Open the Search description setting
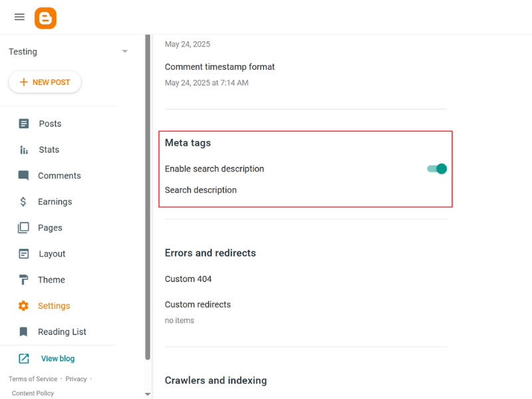The width and height of the screenshot is (532, 399). [x=201, y=190]
